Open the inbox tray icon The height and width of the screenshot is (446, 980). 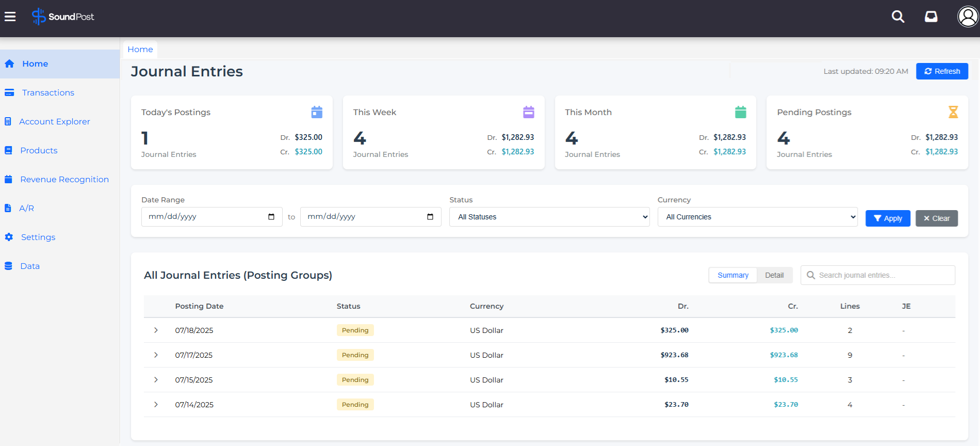point(931,17)
